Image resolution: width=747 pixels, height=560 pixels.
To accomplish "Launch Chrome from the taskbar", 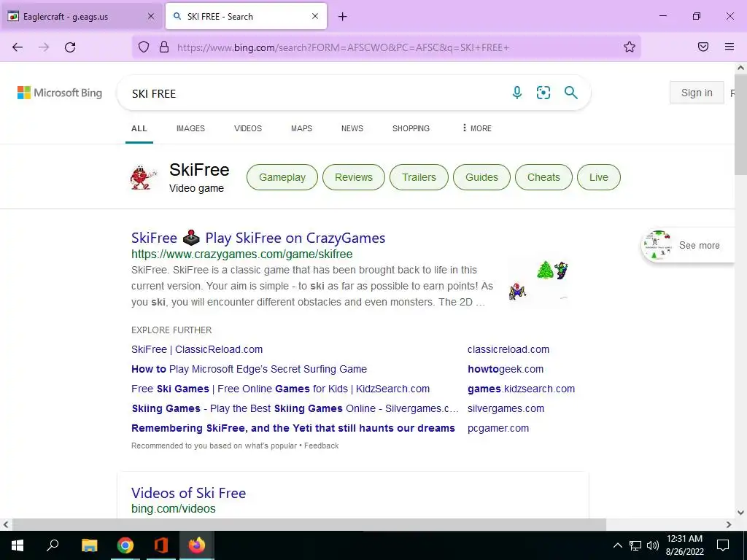I will click(x=125, y=545).
